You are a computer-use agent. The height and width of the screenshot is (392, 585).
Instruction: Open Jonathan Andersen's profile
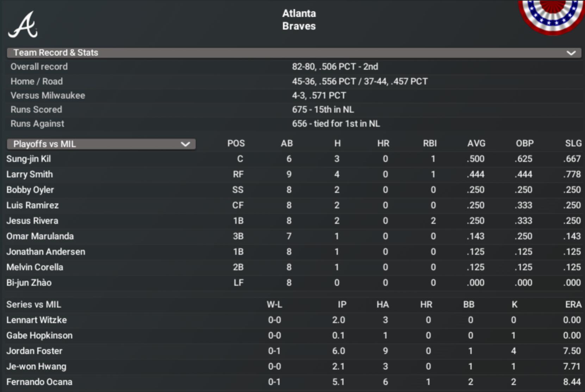click(x=46, y=252)
